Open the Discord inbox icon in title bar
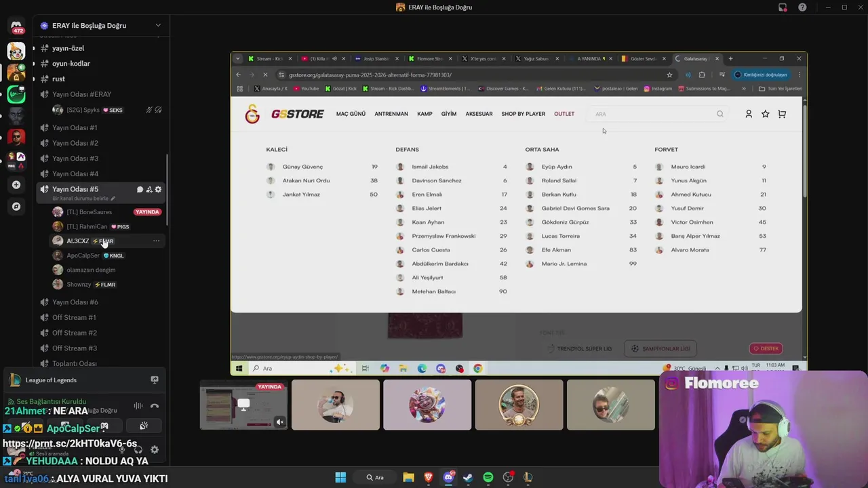 (783, 7)
